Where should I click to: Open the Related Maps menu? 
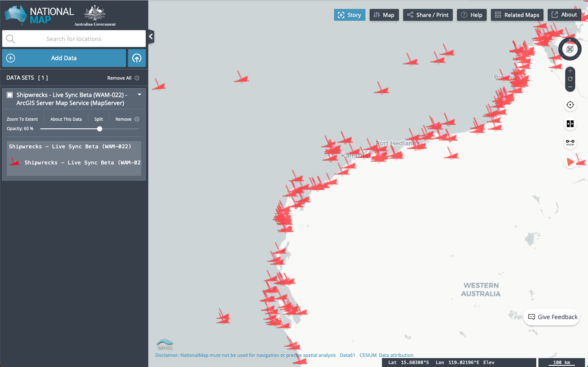(x=517, y=14)
